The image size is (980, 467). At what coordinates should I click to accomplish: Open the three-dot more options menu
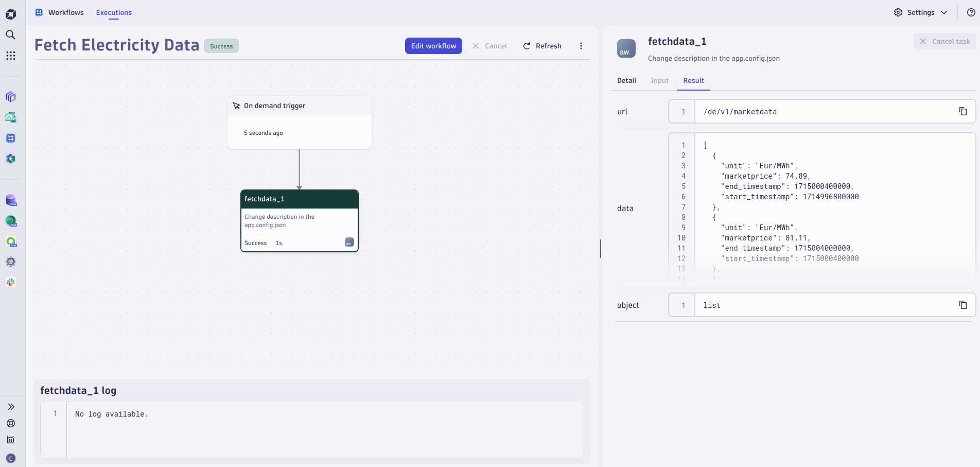coord(581,46)
